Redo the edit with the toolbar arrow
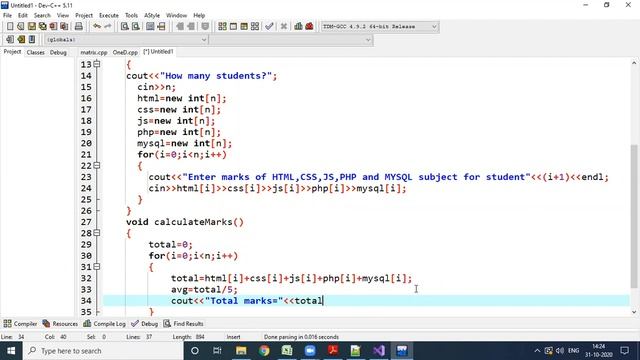This screenshot has width=640, height=360. tap(108, 27)
